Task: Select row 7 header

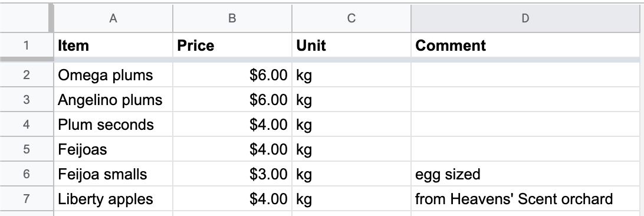Action: click(27, 199)
